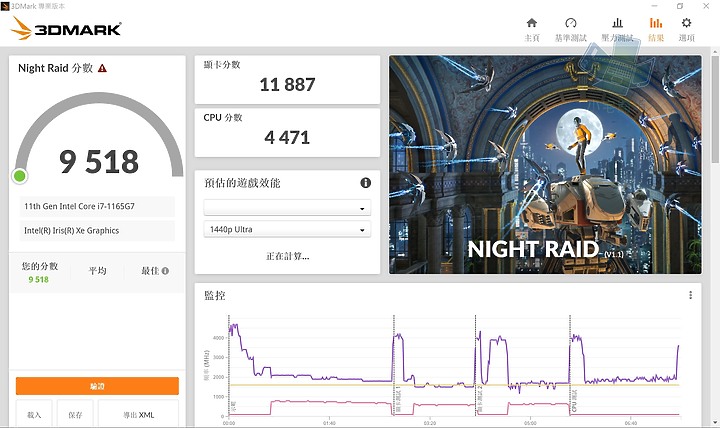Screen dimensions: 720x428
Task: Click the overall score 9 518 in gauge
Action: [99, 162]
